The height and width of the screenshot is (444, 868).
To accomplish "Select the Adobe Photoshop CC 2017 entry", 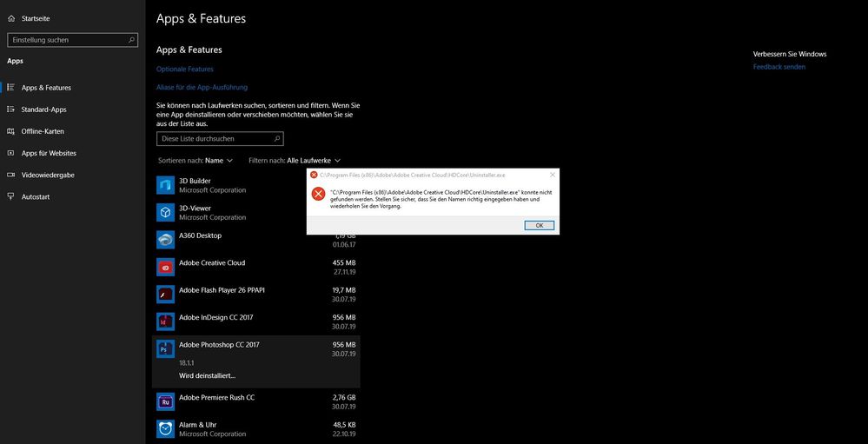I will (x=255, y=361).
